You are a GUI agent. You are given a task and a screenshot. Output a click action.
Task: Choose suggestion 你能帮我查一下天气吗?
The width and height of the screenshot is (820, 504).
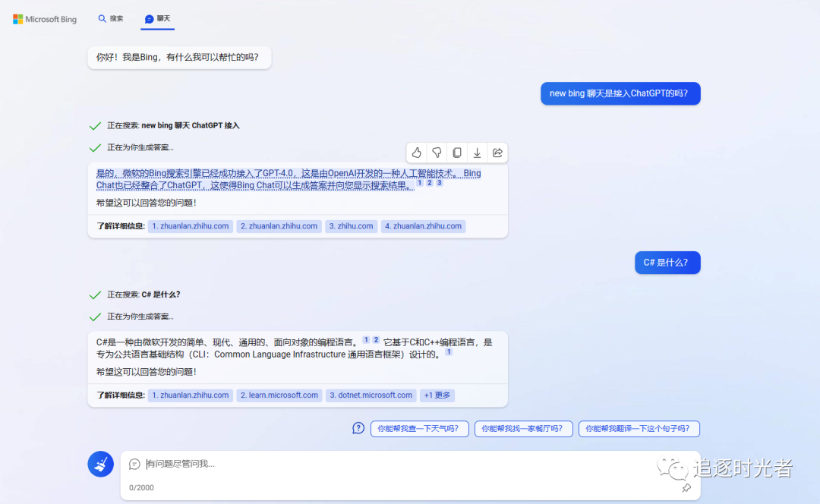pyautogui.click(x=419, y=429)
